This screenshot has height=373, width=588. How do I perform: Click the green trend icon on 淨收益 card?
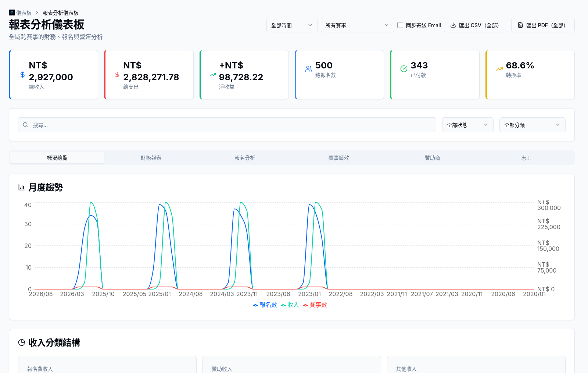[x=213, y=75]
